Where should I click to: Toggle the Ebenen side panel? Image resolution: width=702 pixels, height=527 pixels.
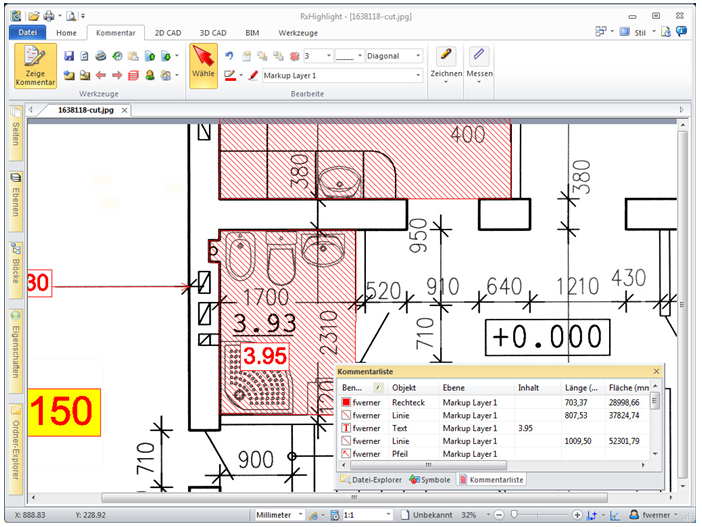[17, 202]
